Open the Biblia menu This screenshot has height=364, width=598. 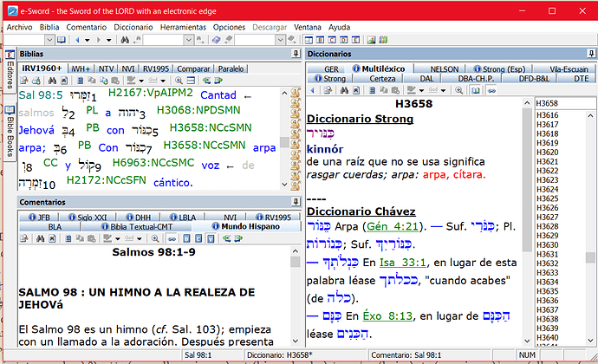click(49, 27)
